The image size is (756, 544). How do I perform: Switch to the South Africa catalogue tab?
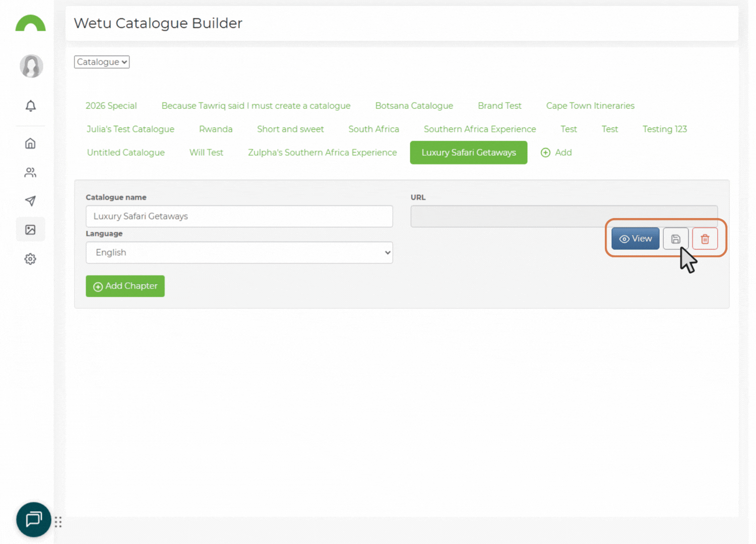coord(373,129)
